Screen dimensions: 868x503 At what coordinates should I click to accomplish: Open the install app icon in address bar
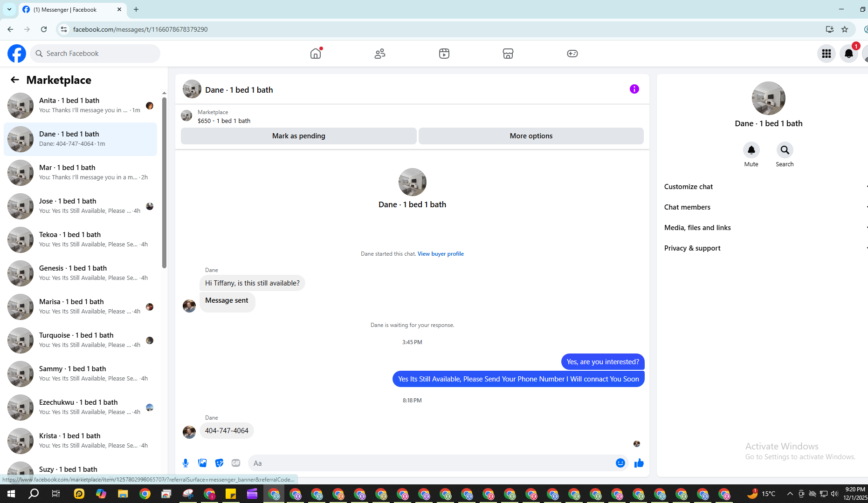point(830,29)
